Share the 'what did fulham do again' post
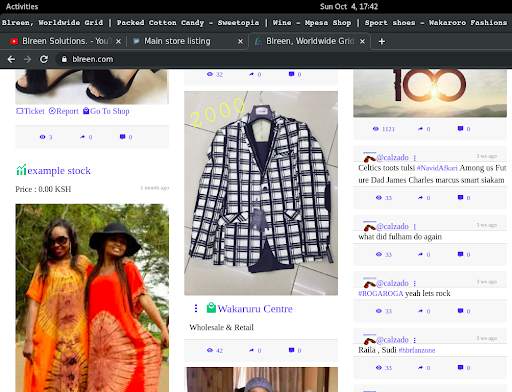Screen dimensions: 512x392 [420, 254]
